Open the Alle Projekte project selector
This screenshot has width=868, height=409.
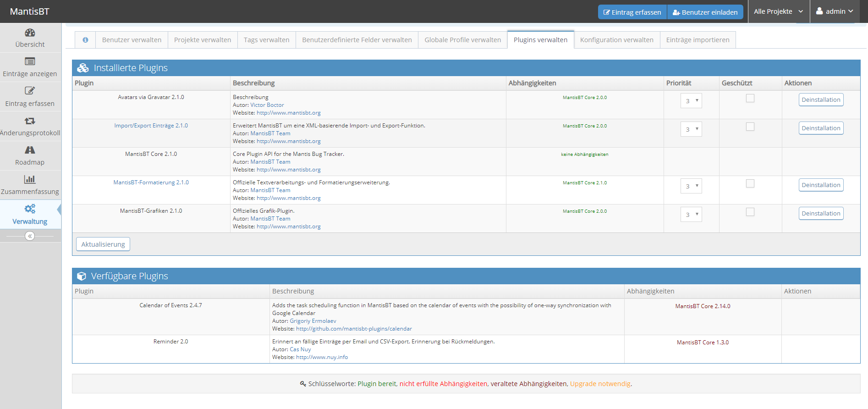[779, 11]
